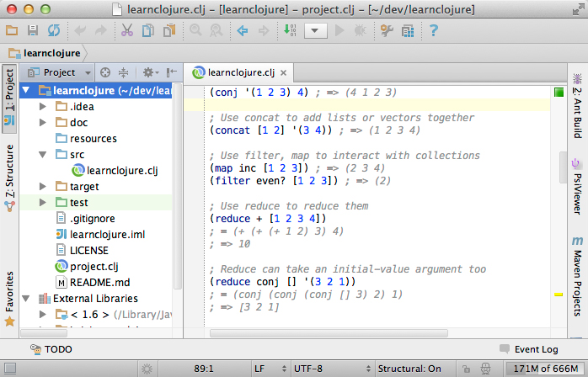Change file encoding UTF-8 dropdown

coord(332,369)
